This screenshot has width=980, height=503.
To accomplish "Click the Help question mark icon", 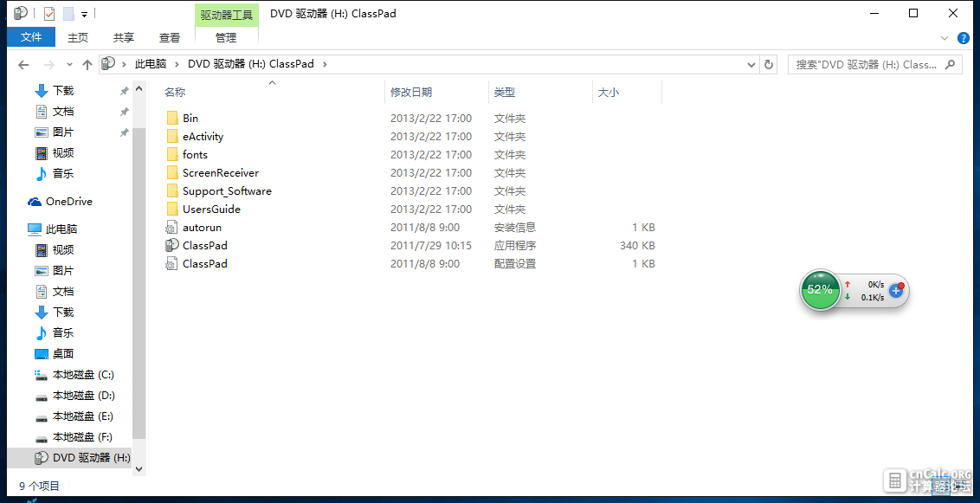I will click(x=964, y=38).
